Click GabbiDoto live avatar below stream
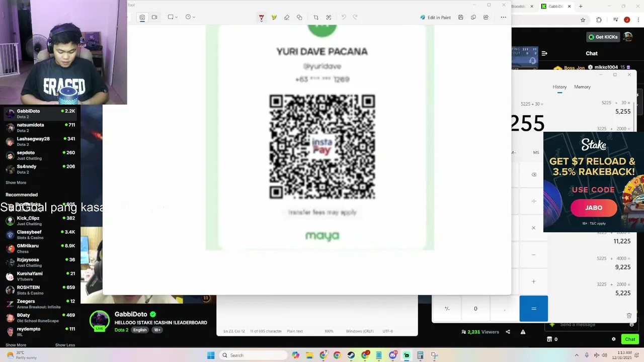The height and width of the screenshot is (362, 644). coord(99,321)
